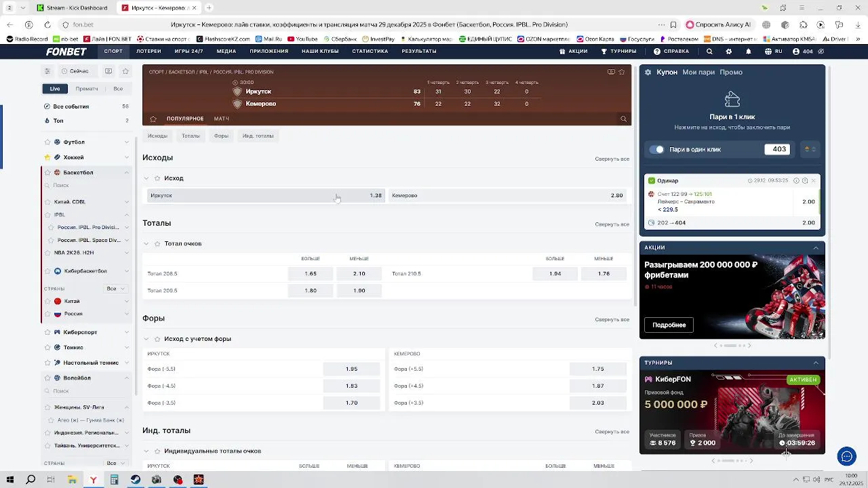Expand Китай. CDBL league
Viewport: 868px width, 488px height.
pos(126,202)
